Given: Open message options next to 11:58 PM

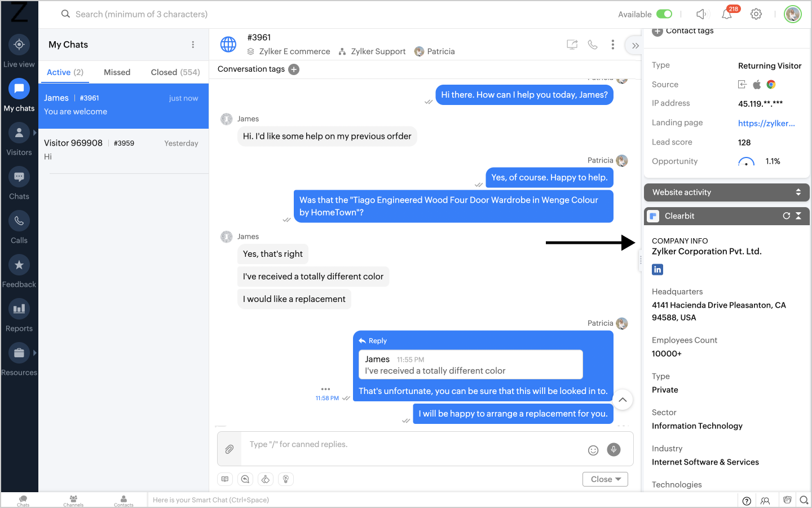Looking at the screenshot, I should (325, 389).
